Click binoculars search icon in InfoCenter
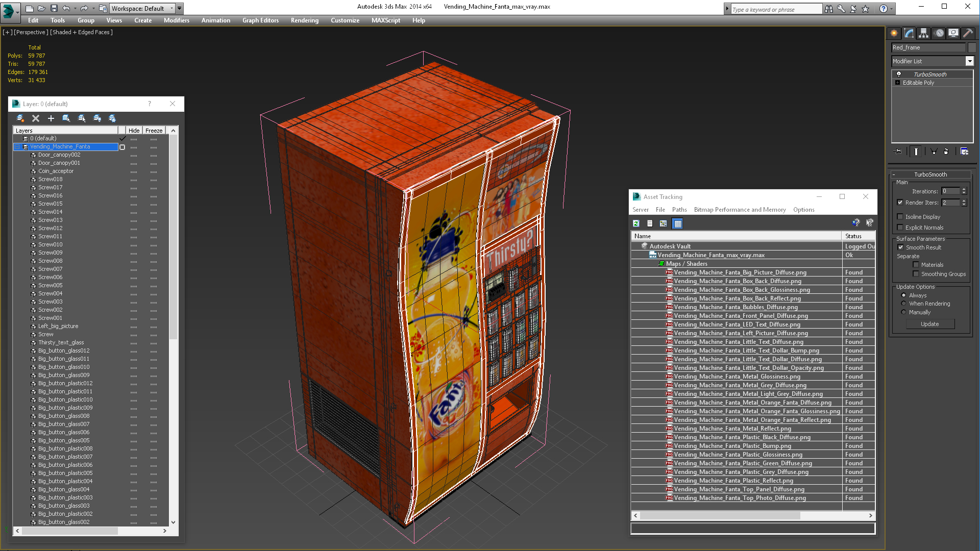 coord(829,9)
